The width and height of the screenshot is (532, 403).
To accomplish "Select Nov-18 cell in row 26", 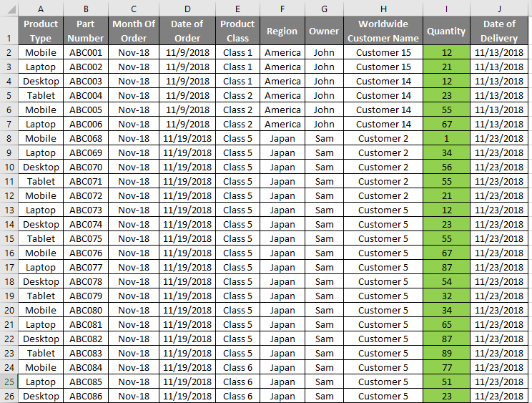I will [134, 397].
